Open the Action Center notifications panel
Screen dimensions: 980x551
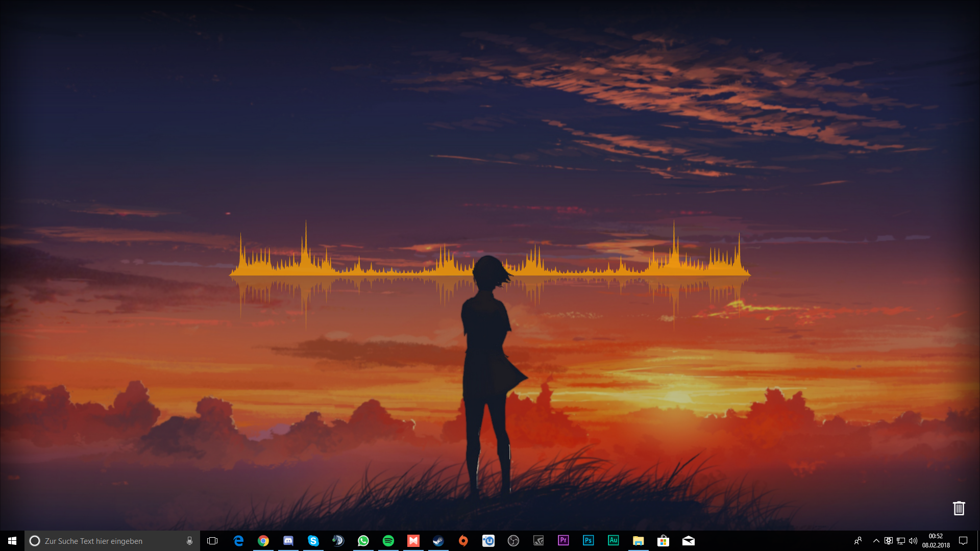(963, 541)
